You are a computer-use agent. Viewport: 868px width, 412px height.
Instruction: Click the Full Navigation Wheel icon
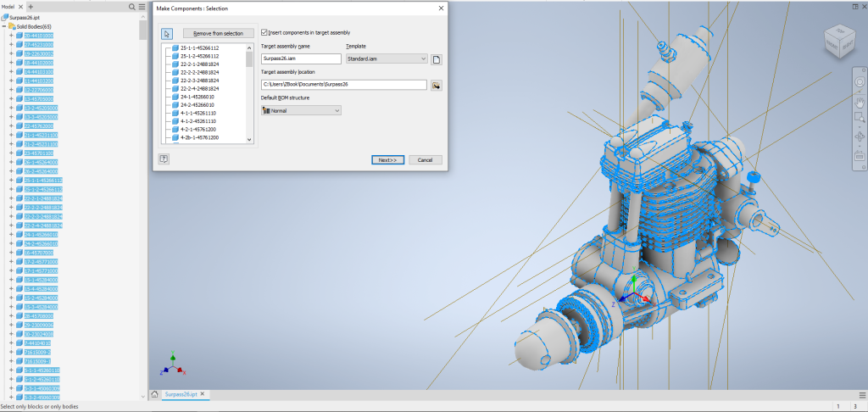pyautogui.click(x=859, y=84)
